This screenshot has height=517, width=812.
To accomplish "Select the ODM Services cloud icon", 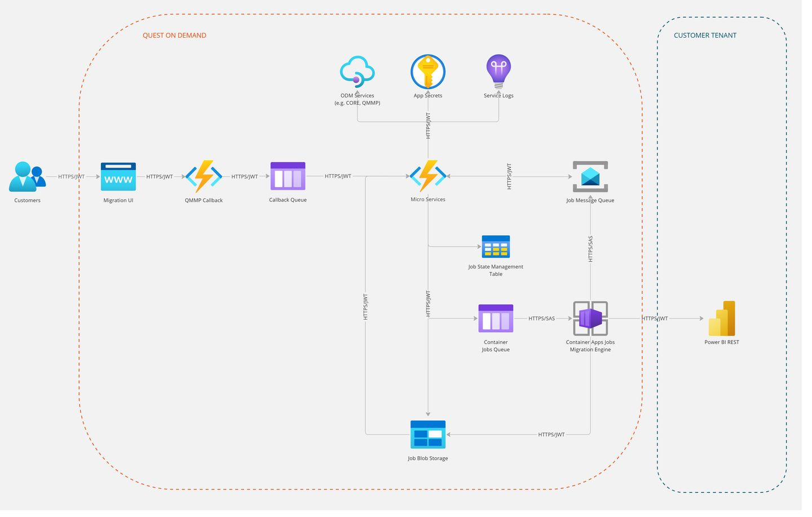I will point(358,72).
